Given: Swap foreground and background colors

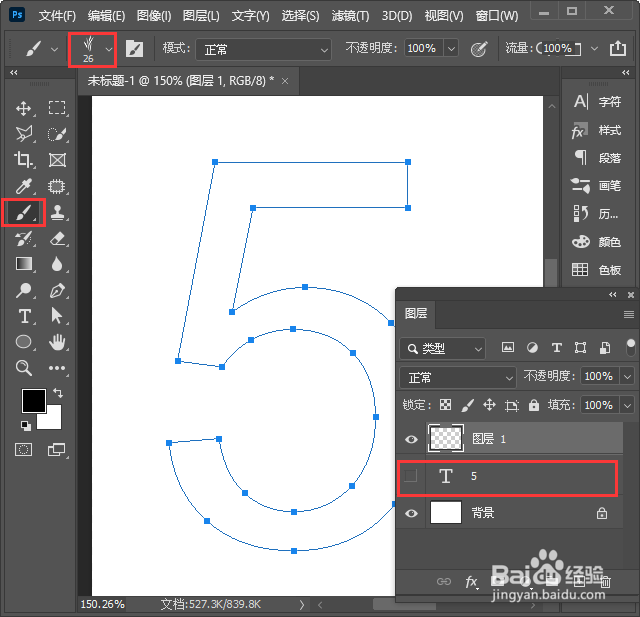Looking at the screenshot, I should [x=58, y=393].
